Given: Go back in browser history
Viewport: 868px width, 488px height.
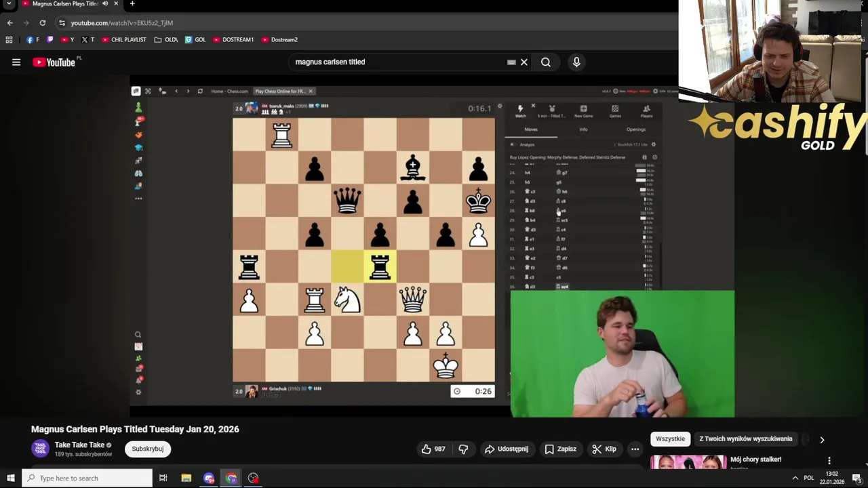Looking at the screenshot, I should (x=10, y=23).
